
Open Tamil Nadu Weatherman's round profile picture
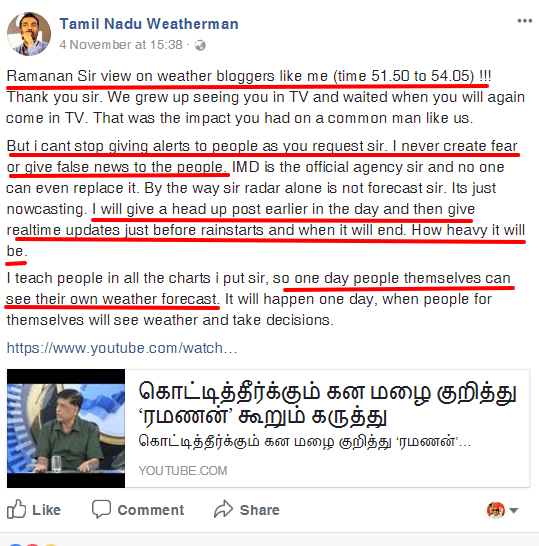[29, 34]
